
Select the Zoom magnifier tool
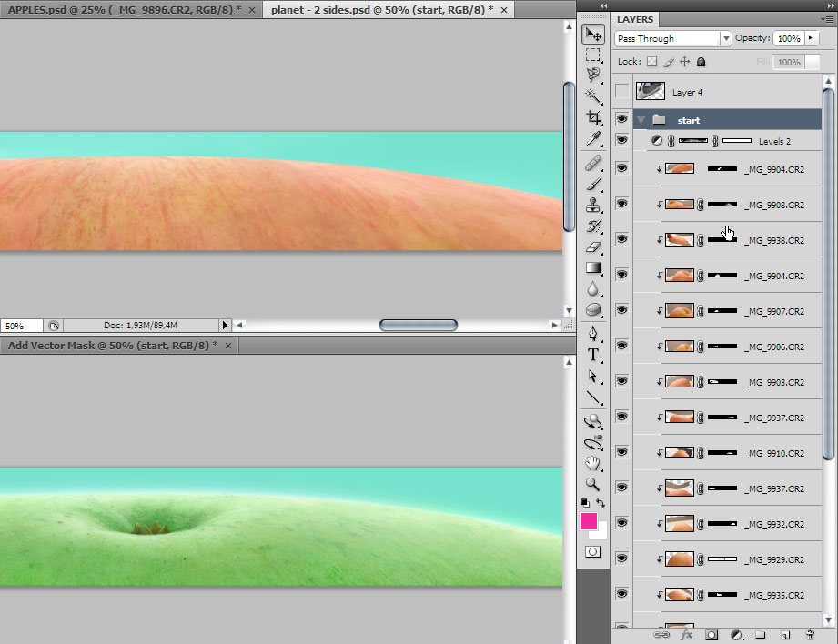pyautogui.click(x=593, y=484)
